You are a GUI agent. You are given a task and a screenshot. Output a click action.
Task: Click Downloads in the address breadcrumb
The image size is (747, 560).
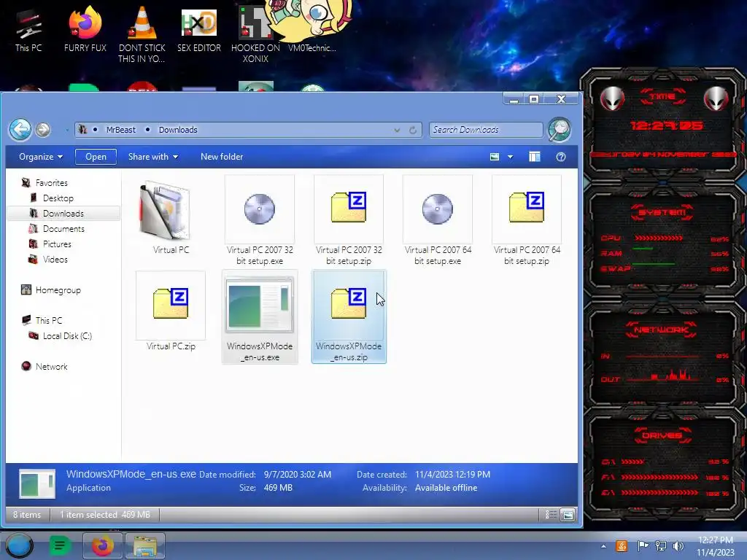pos(178,130)
